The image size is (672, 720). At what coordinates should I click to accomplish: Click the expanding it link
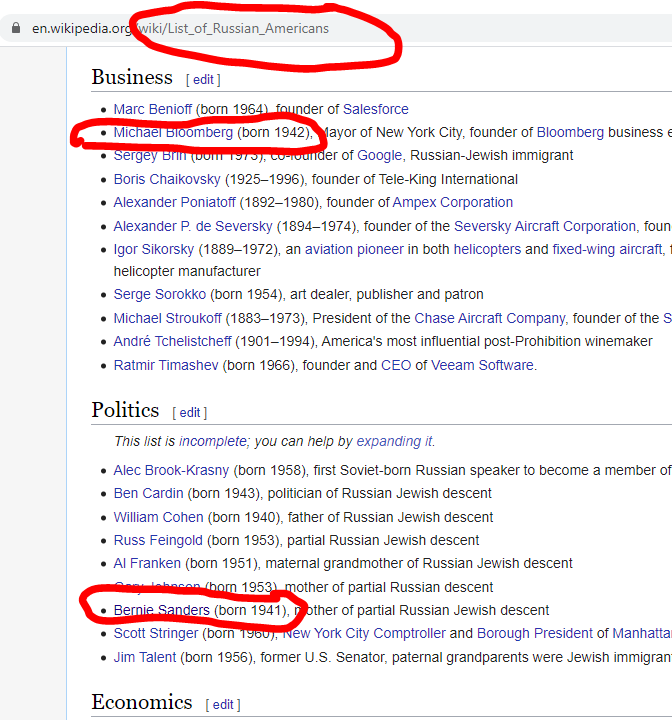tap(395, 441)
